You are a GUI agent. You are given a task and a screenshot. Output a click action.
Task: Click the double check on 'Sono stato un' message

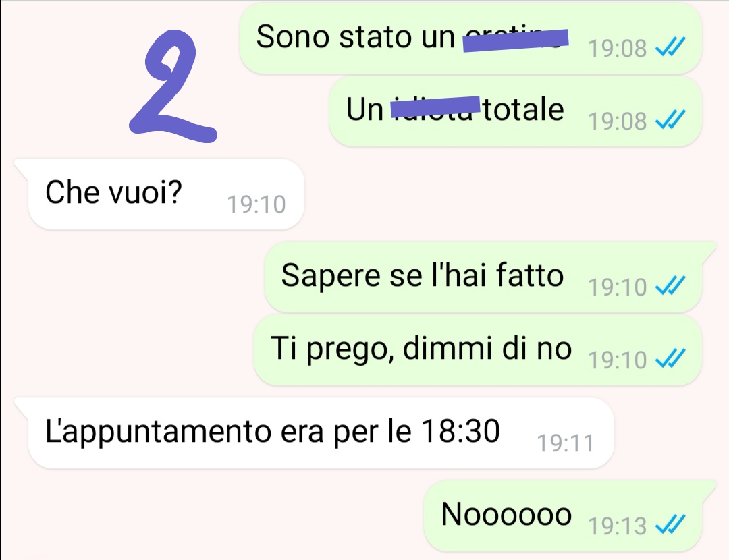click(x=670, y=47)
